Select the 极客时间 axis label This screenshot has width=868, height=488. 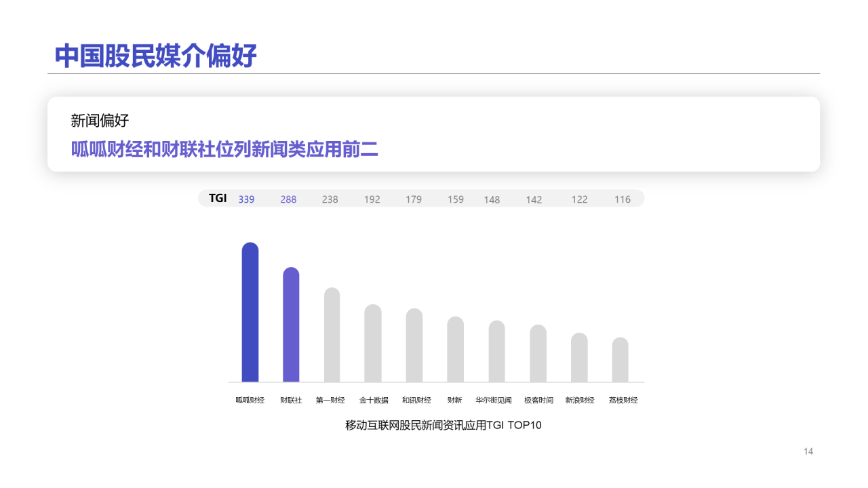538,401
